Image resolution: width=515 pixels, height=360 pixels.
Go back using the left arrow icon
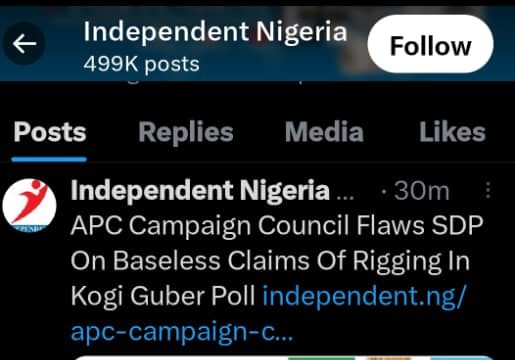click(x=24, y=44)
